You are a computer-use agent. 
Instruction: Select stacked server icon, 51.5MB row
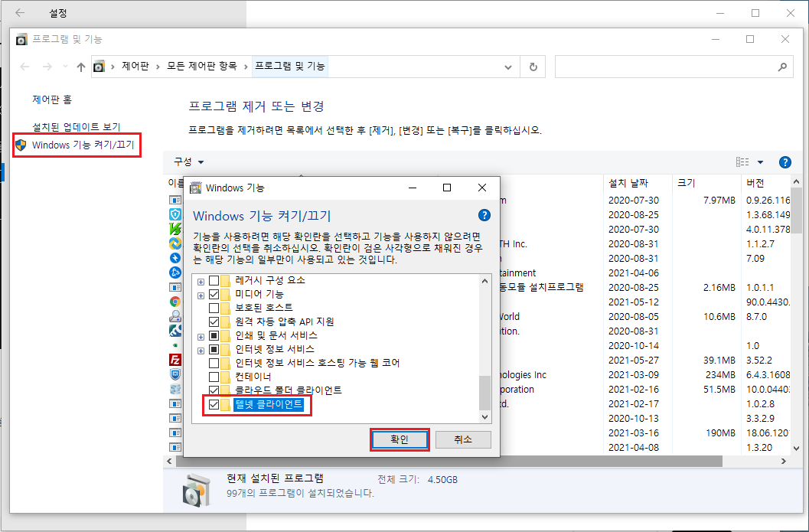(x=175, y=389)
